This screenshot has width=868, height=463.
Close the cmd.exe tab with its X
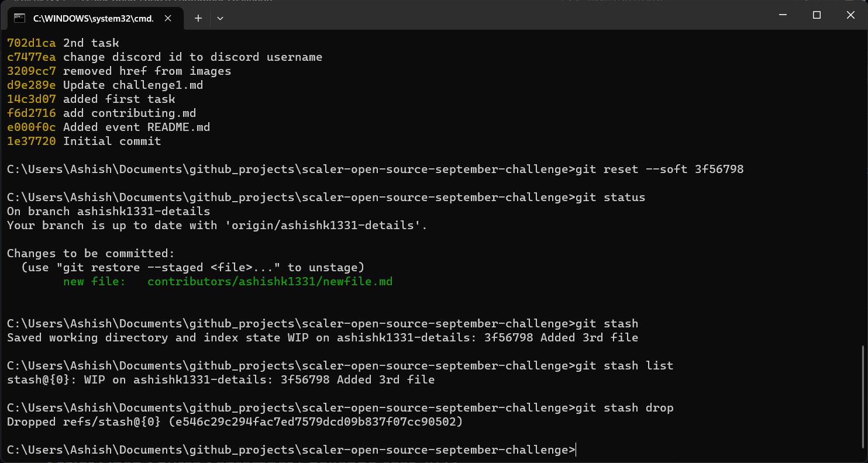click(168, 18)
